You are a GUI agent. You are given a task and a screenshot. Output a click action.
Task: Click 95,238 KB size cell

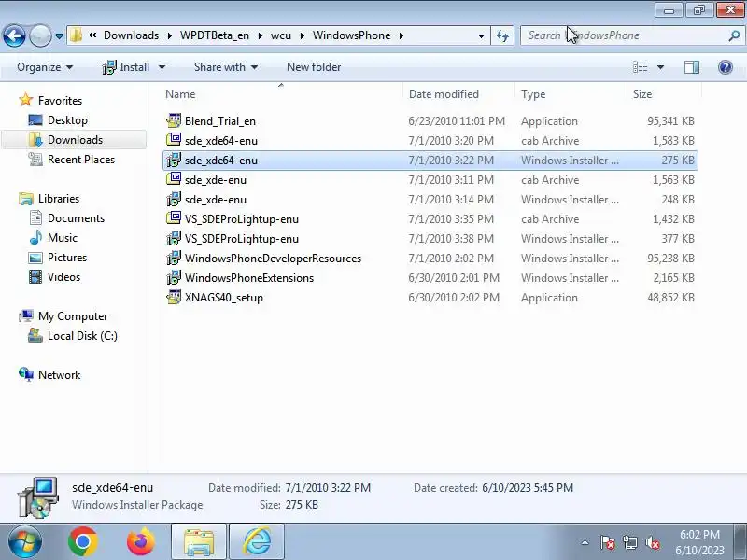point(670,259)
